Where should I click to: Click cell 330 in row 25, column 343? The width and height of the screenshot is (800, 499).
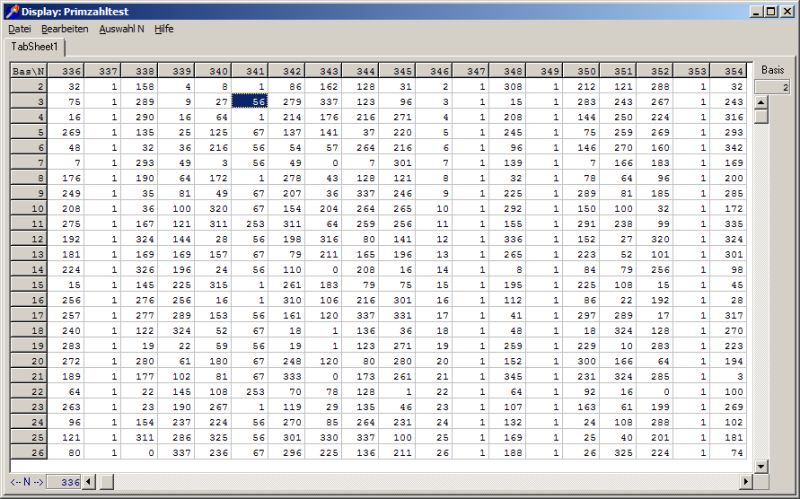click(x=323, y=437)
